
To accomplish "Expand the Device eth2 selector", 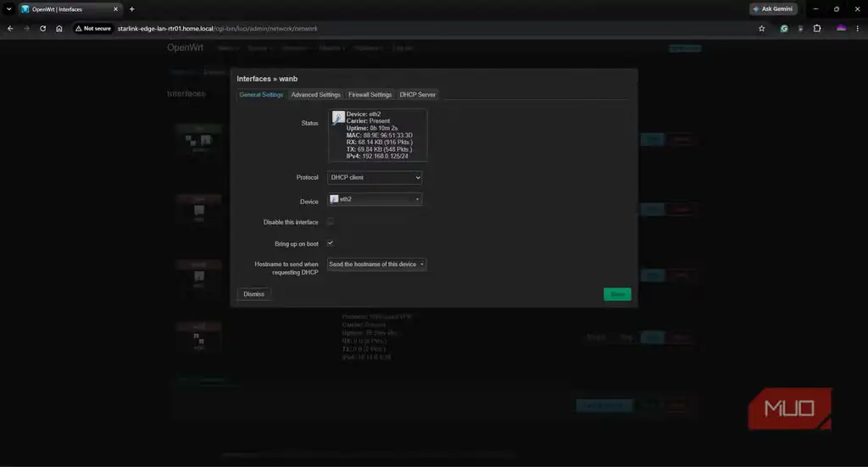I will (375, 199).
